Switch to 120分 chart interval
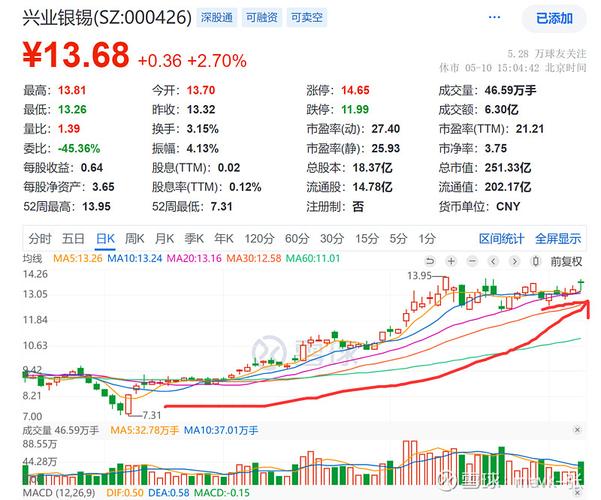This screenshot has width=601, height=500. point(259,239)
